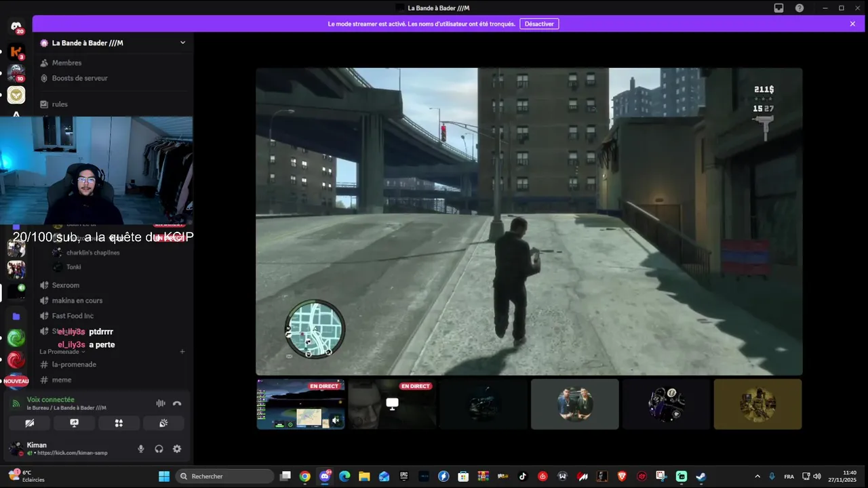Show hidden system tray icons
The width and height of the screenshot is (868, 488).
[757, 476]
